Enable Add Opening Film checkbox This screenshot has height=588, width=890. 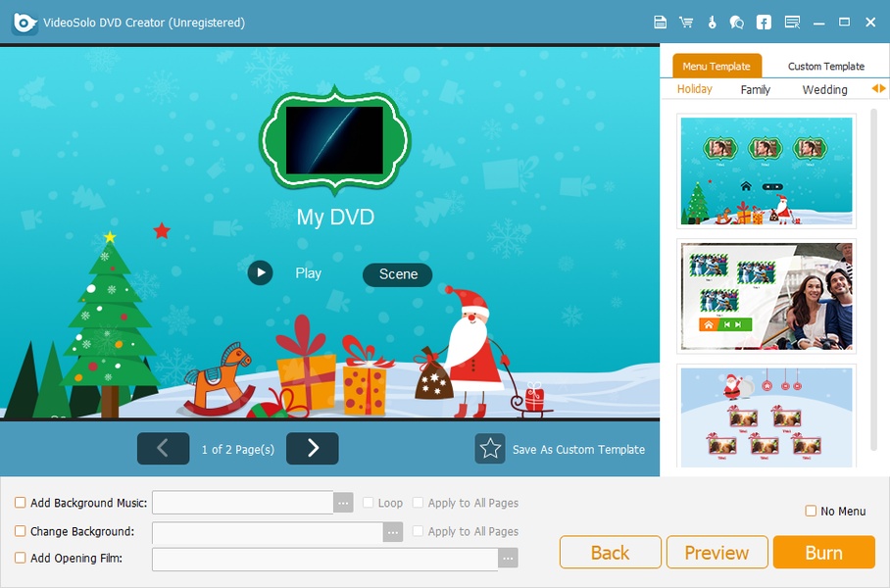[20, 558]
